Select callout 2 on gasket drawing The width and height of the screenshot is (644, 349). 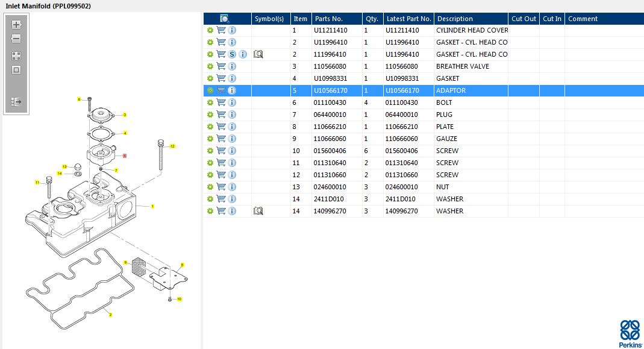(x=110, y=315)
